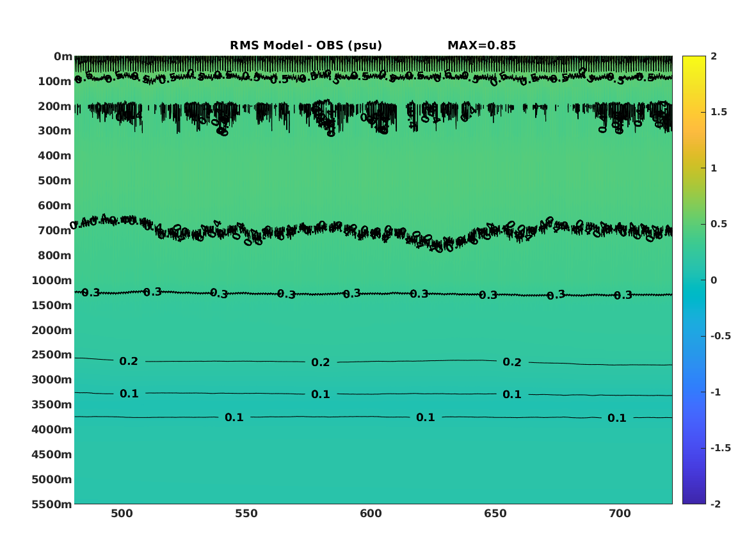Click the '800m' depth axis label
Viewport: 747px width, 560px height.
tap(55, 255)
